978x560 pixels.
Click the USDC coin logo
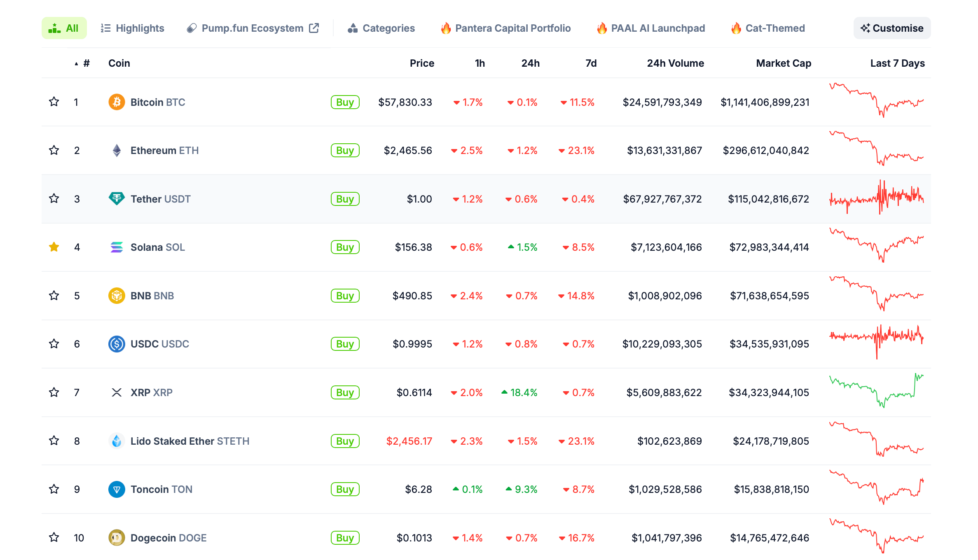(x=117, y=344)
